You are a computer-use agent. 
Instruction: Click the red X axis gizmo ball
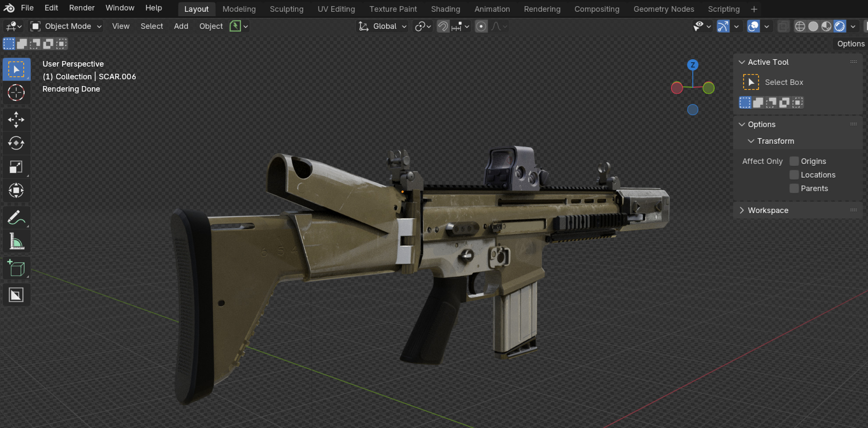pos(677,88)
